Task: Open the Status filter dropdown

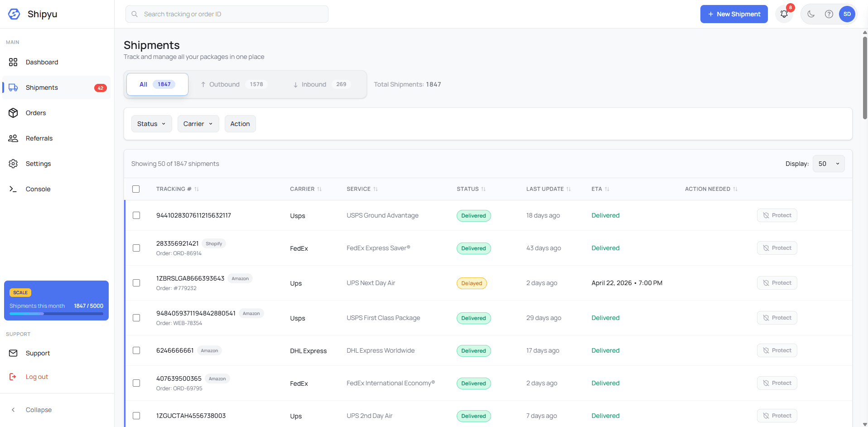Action: click(x=151, y=123)
